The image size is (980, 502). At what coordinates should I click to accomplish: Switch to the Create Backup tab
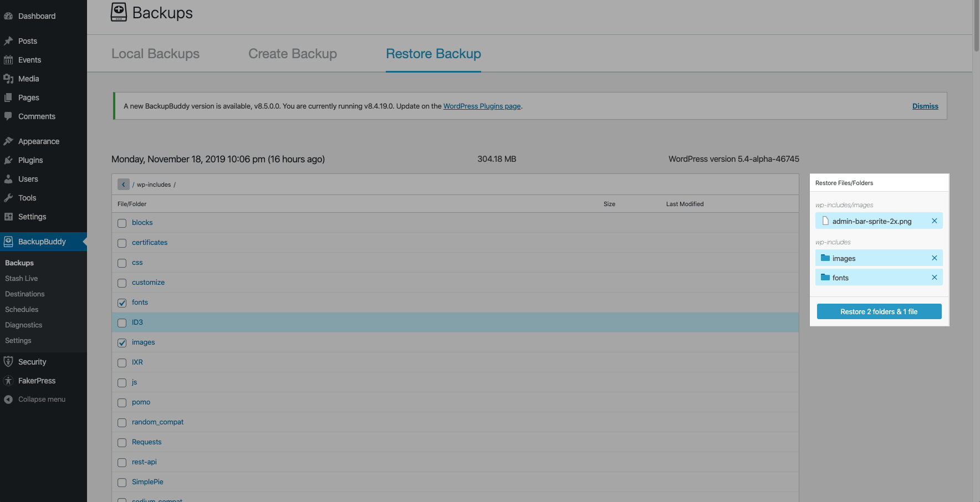point(293,54)
